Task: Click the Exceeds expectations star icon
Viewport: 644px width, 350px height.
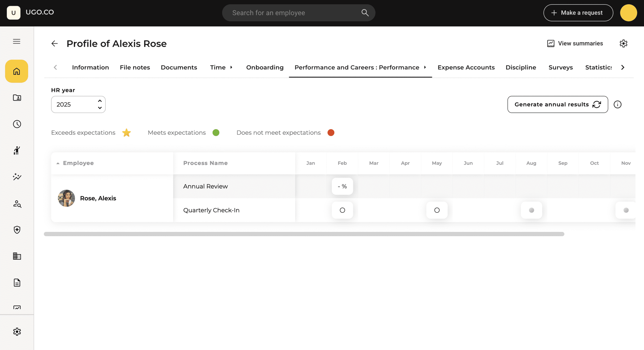Action: (127, 133)
